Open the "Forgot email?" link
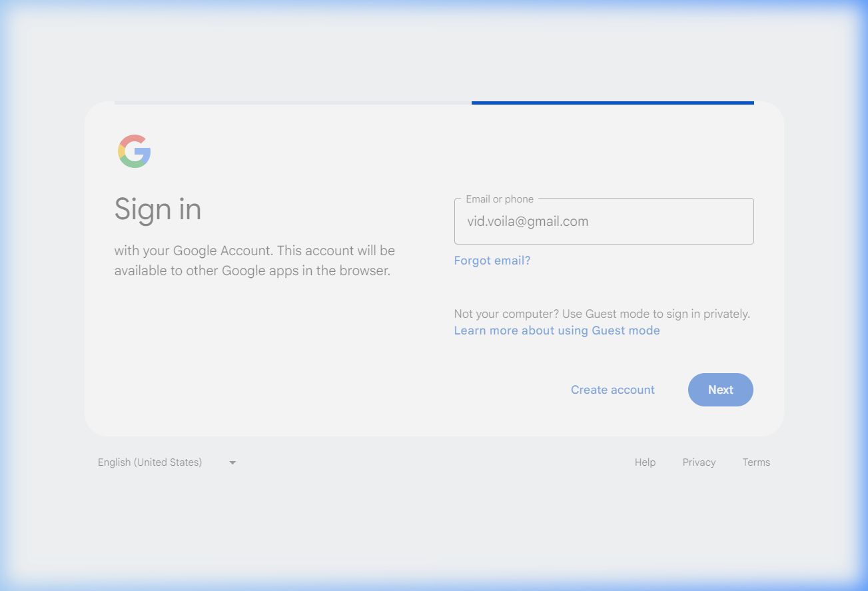The height and width of the screenshot is (591, 868). click(492, 261)
